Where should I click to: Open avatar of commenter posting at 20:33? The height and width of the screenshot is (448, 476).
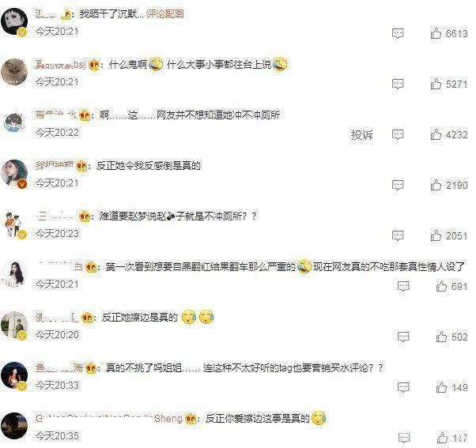click(x=14, y=375)
